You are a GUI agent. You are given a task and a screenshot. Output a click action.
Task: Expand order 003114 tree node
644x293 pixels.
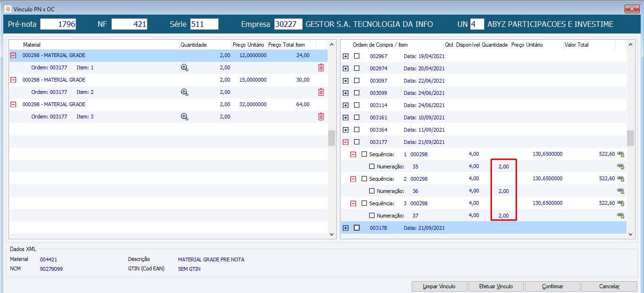[x=346, y=105]
